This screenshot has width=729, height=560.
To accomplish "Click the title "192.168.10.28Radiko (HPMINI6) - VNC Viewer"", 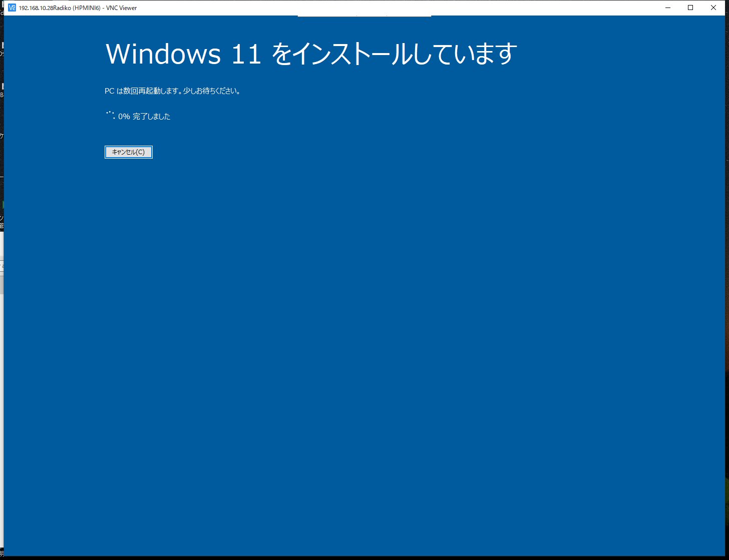I will click(x=78, y=8).
